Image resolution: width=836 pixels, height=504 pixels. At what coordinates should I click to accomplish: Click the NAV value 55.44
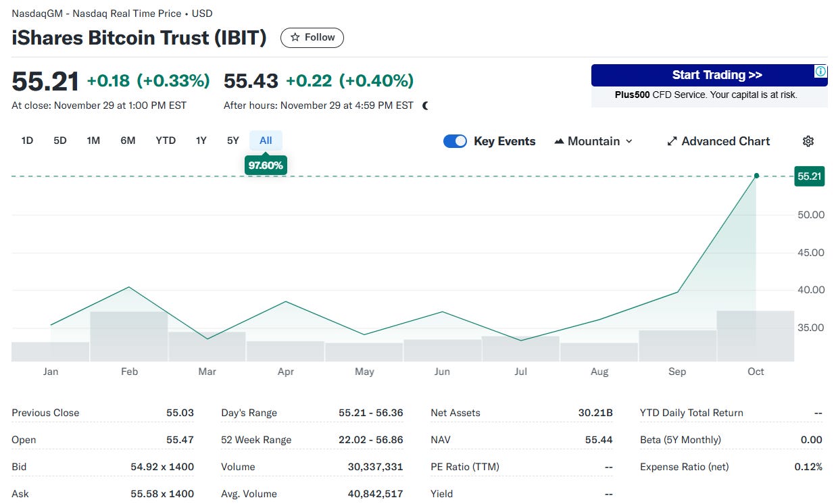tap(599, 440)
